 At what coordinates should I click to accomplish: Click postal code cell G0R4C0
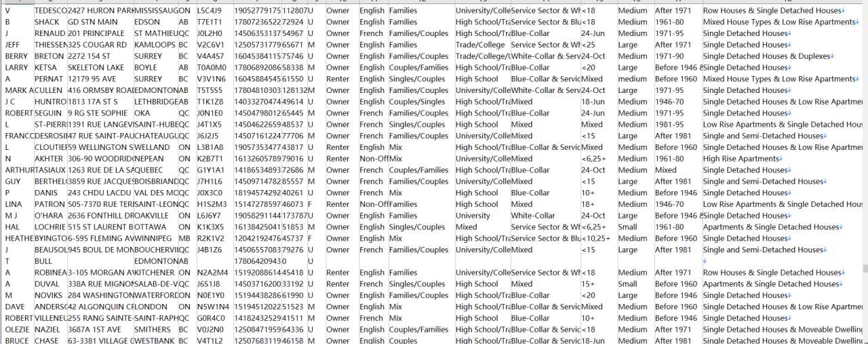(x=214, y=318)
